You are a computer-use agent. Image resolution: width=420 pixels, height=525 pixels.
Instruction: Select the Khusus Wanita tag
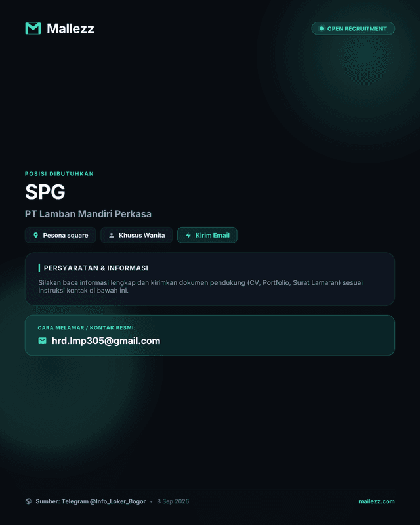pyautogui.click(x=136, y=235)
